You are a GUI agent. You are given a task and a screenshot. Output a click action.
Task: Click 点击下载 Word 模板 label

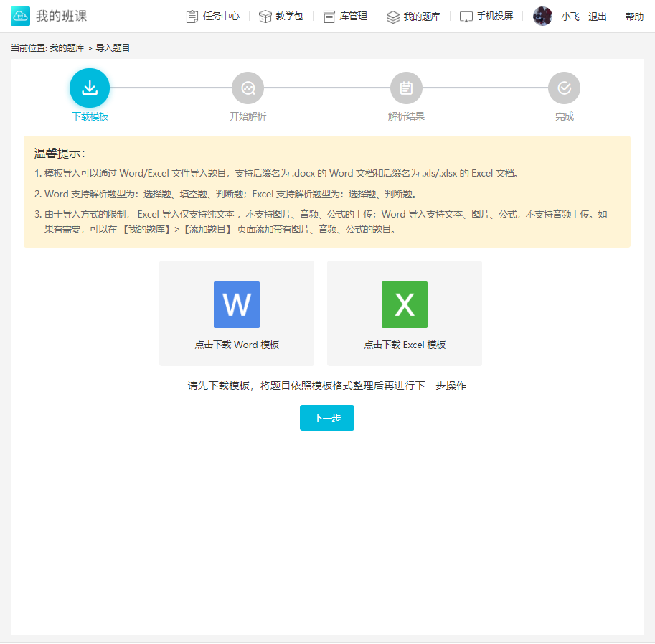237,345
